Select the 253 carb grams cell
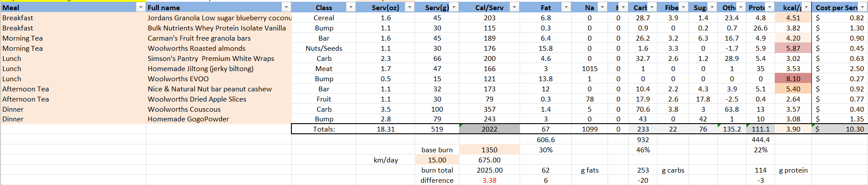The width and height of the screenshot is (868, 185). pyautogui.click(x=643, y=170)
